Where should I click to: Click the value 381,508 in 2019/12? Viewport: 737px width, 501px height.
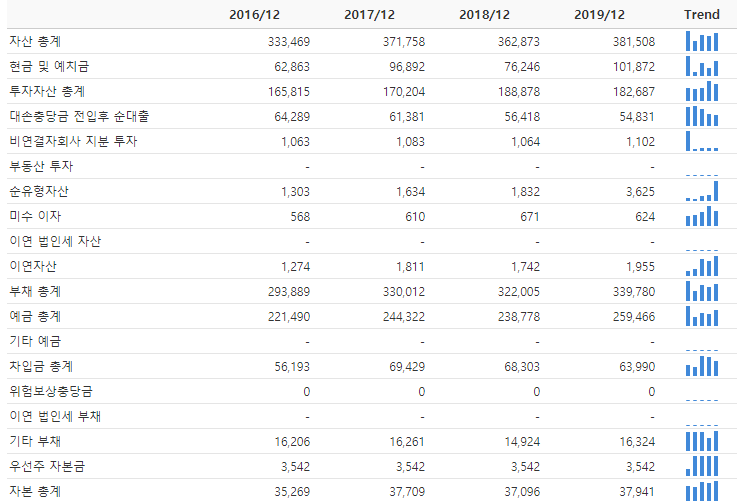(634, 42)
